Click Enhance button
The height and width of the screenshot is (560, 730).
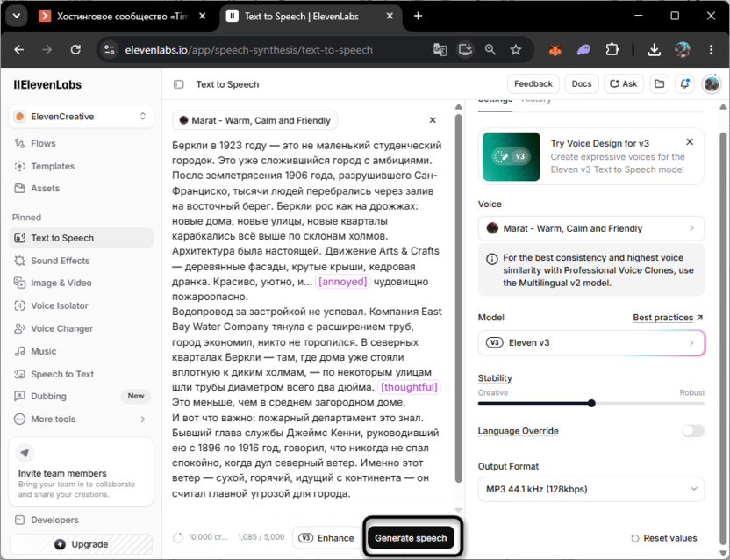326,538
